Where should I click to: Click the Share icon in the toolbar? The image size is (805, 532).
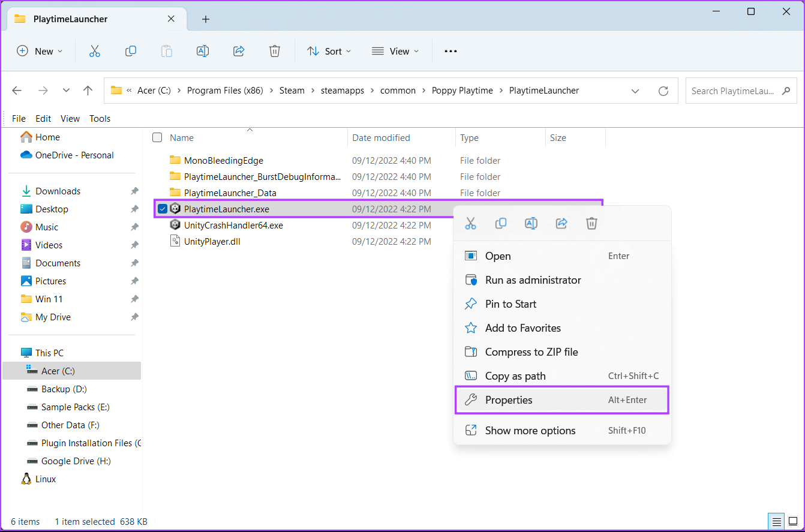239,51
